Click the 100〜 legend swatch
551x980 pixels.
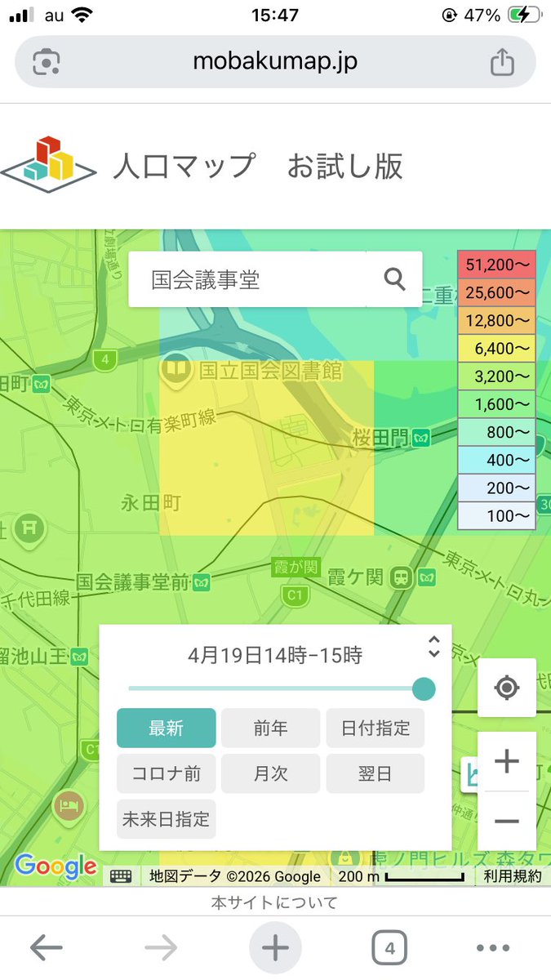[x=496, y=515]
